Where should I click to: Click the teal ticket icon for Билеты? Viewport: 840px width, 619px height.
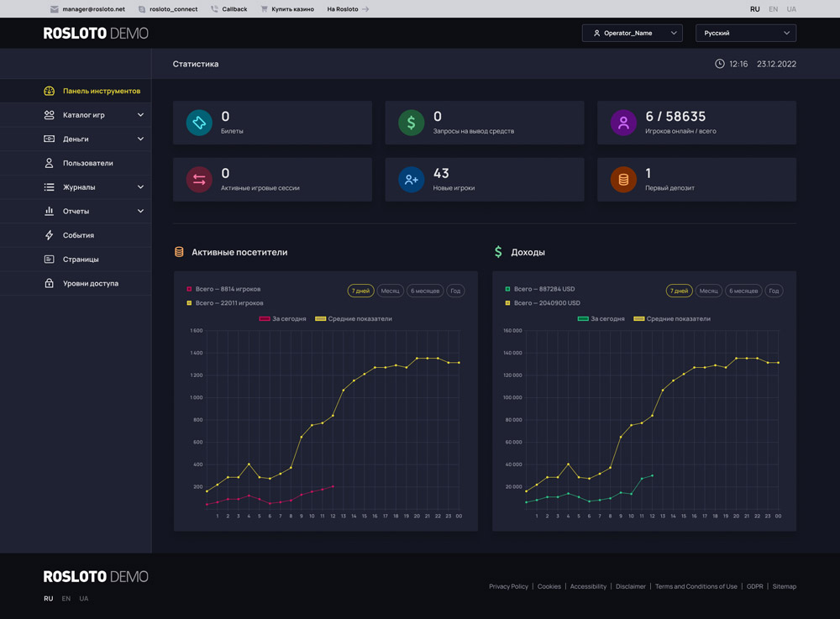point(199,123)
